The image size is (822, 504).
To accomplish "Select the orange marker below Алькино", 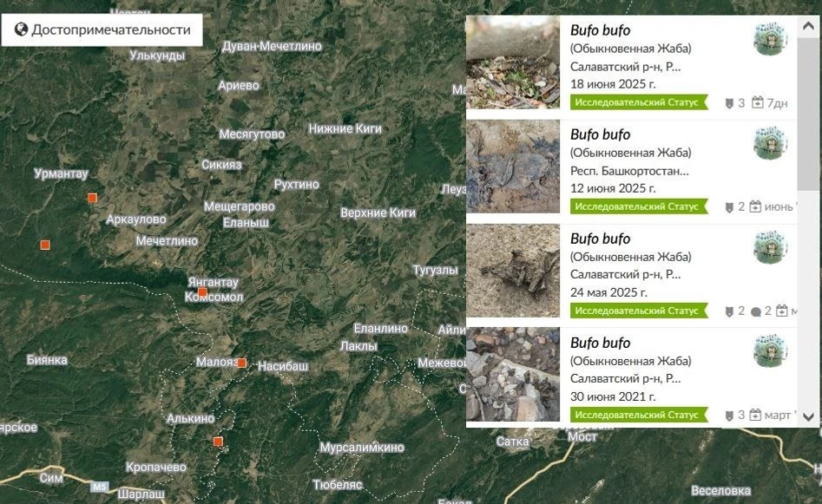I will (218, 442).
